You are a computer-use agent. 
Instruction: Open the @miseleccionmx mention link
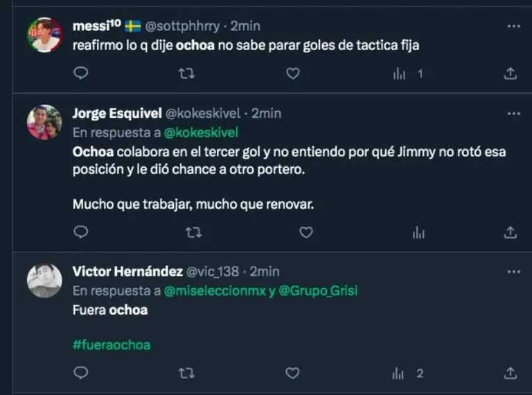(x=215, y=292)
